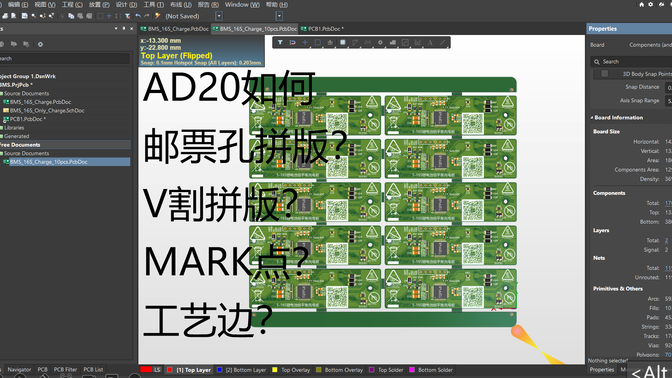The width and height of the screenshot is (672, 378).
Task: Click the Projects panel search field
Action: click(x=64, y=59)
